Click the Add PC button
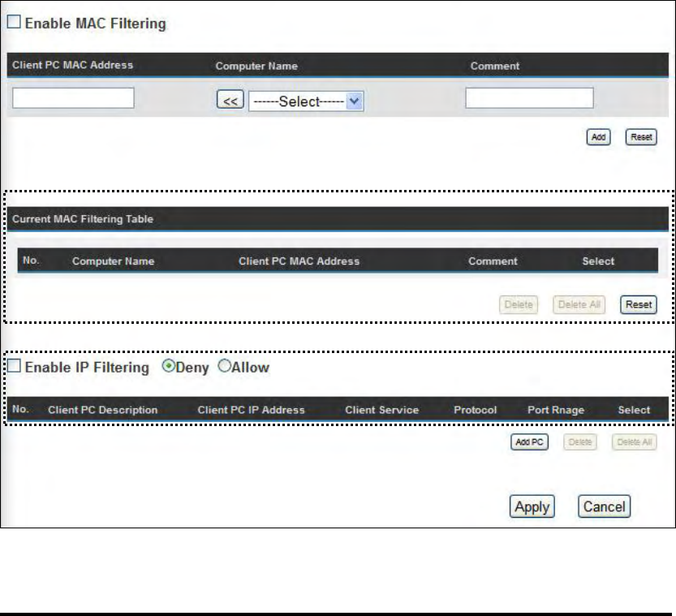The width and height of the screenshot is (676, 616). tap(529, 442)
